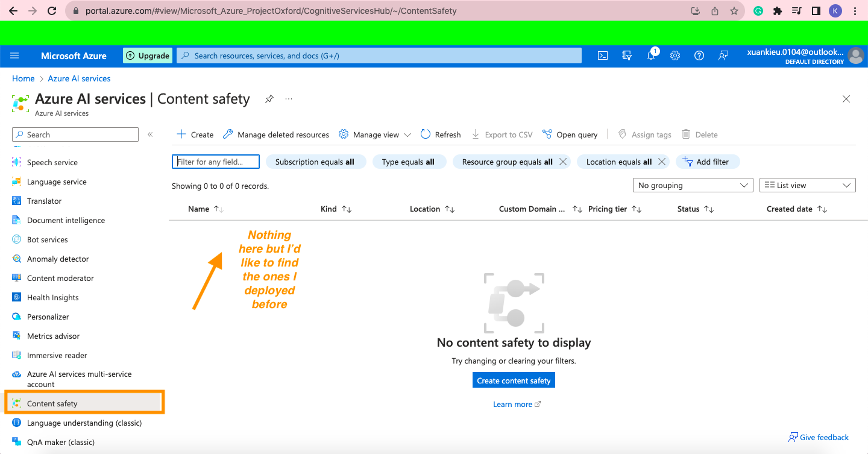Click Add filter
The width and height of the screenshot is (868, 454).
coord(708,162)
